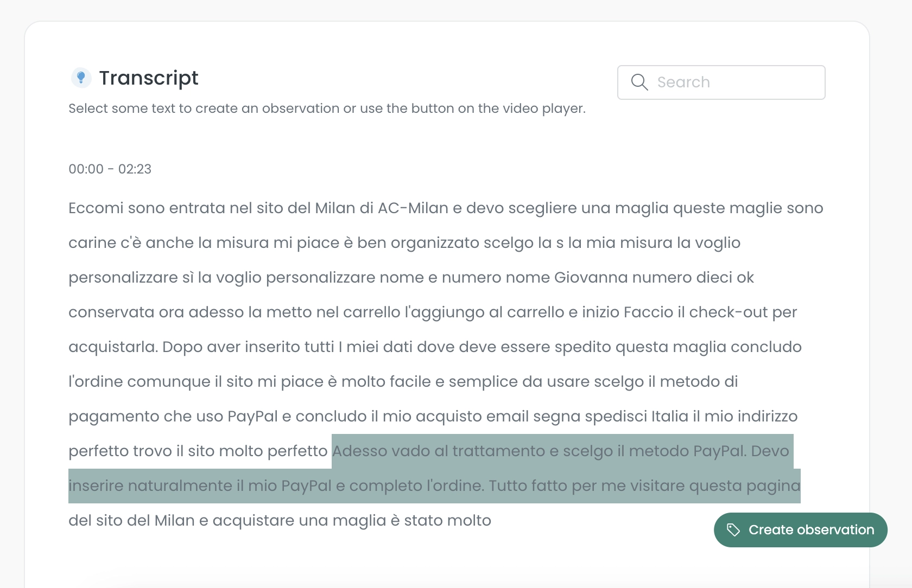Click the instruction text about selecting transcript text
This screenshot has height=588, width=912.
pos(327,108)
